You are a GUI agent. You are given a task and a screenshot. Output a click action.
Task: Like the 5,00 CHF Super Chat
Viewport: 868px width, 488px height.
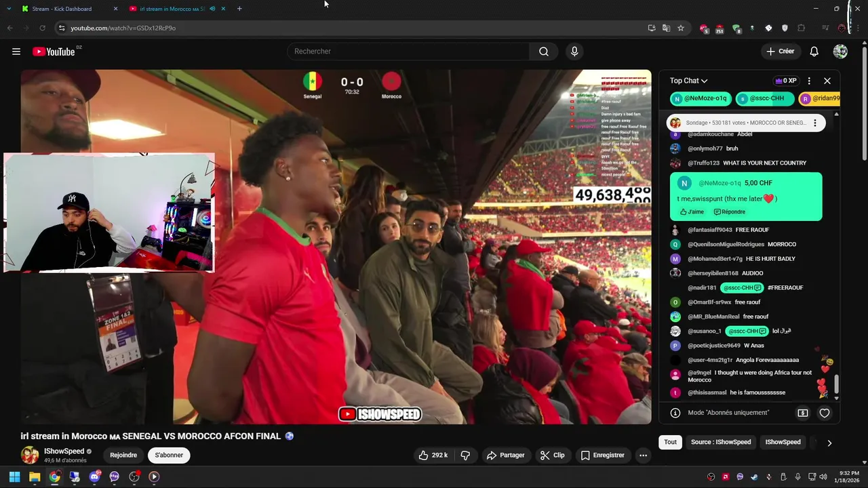[x=692, y=212]
